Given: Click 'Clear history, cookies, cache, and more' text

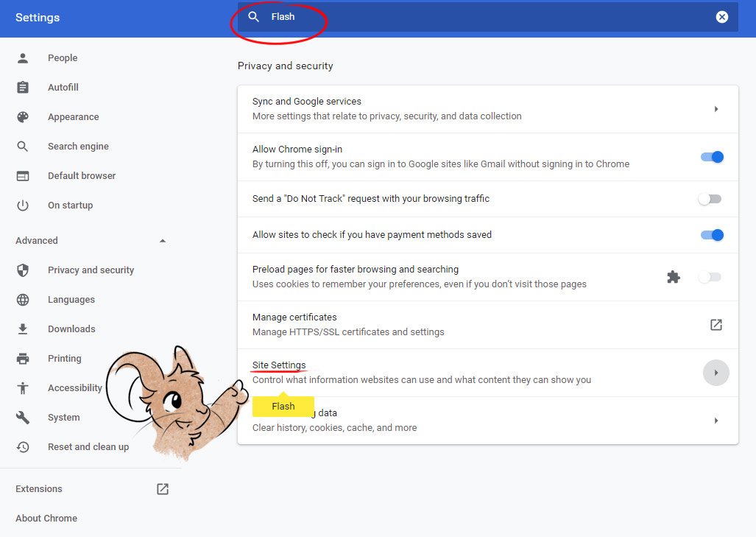Looking at the screenshot, I should point(335,428).
